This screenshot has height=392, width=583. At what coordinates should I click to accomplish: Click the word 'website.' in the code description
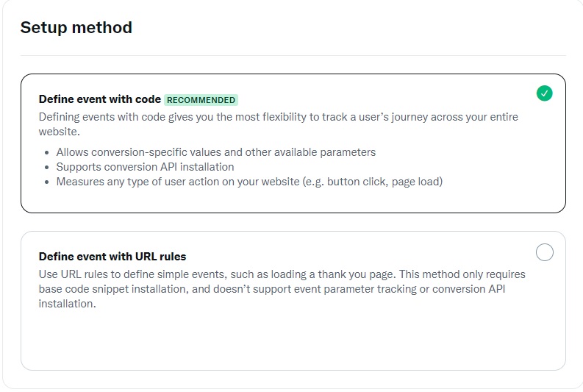pos(59,132)
